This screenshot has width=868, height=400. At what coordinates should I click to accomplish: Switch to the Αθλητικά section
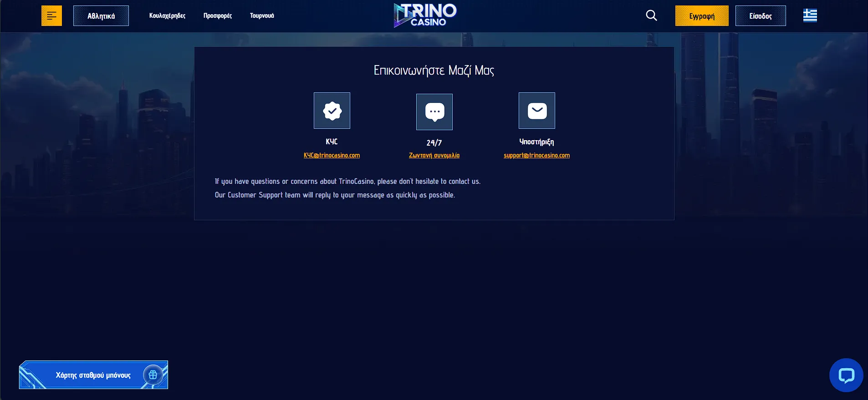(101, 16)
